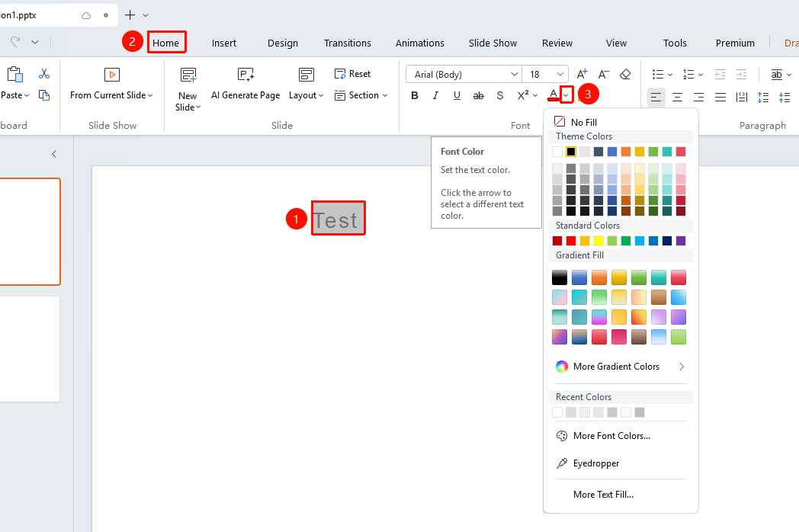Click the Decrease Font Size icon
The image size is (799, 532).
603,75
